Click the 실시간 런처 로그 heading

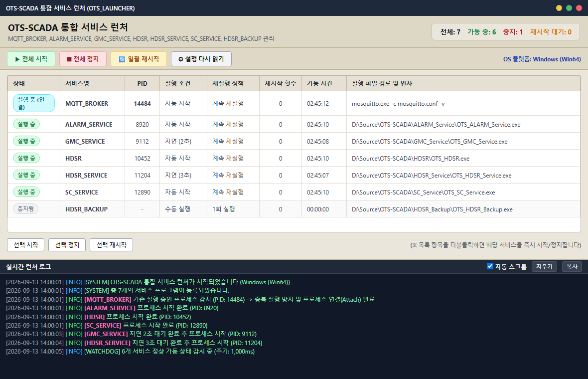coord(28,267)
